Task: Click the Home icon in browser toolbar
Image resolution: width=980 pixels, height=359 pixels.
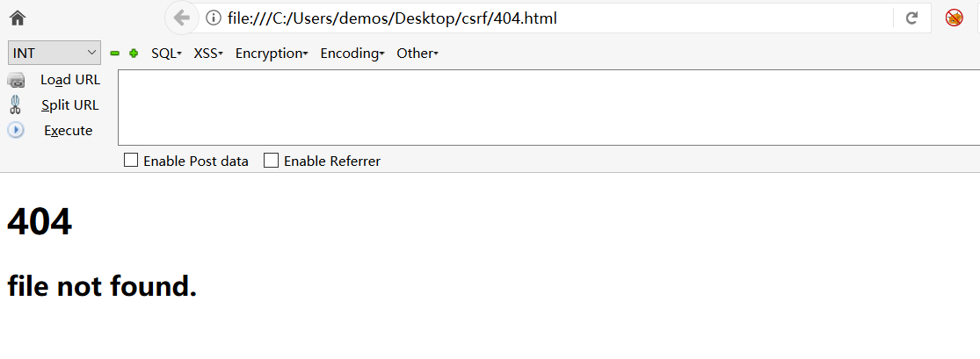Action: [x=18, y=18]
